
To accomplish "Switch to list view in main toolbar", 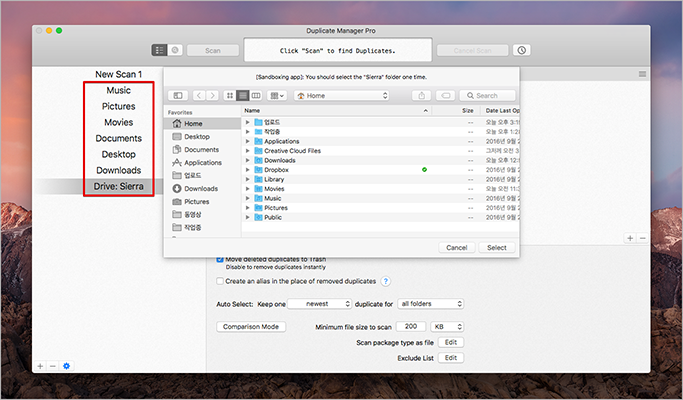I will (x=159, y=50).
